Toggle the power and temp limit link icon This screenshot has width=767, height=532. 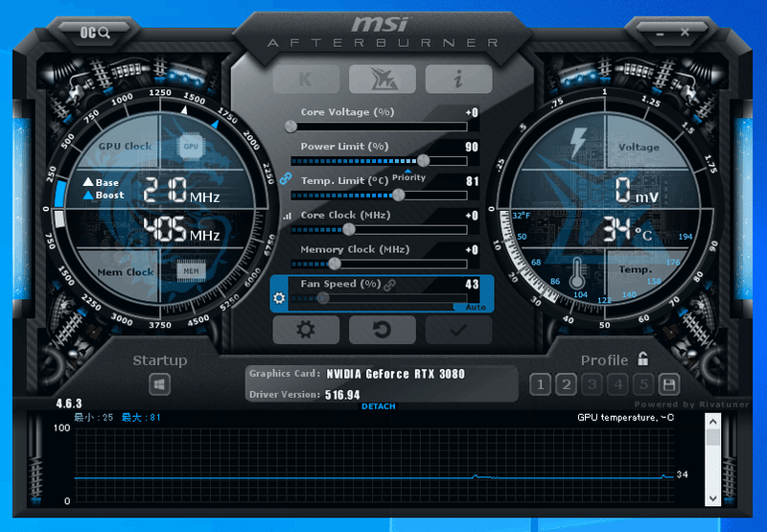click(x=286, y=178)
